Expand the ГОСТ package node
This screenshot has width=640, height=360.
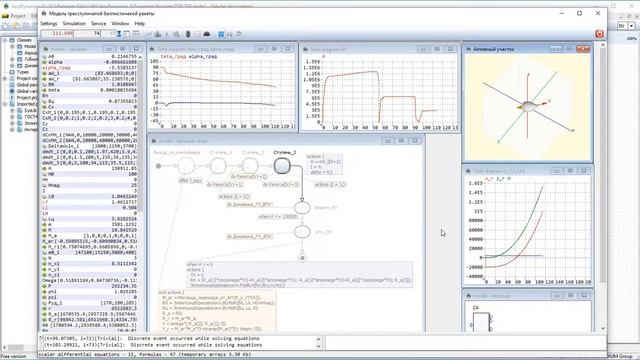12,117
